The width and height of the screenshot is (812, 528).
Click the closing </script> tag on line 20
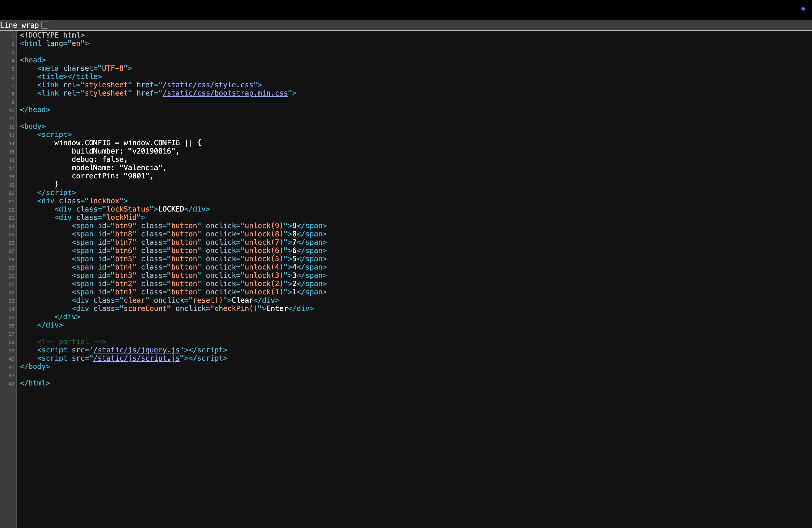[x=57, y=192]
